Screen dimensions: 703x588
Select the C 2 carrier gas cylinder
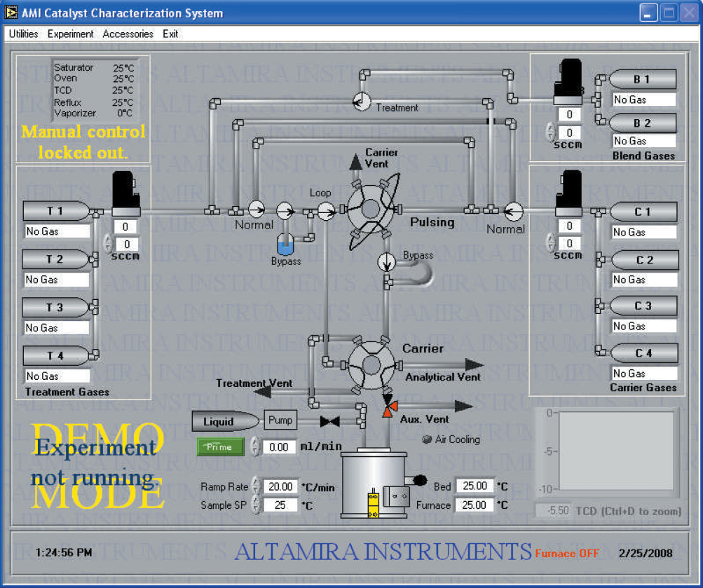pos(644,260)
